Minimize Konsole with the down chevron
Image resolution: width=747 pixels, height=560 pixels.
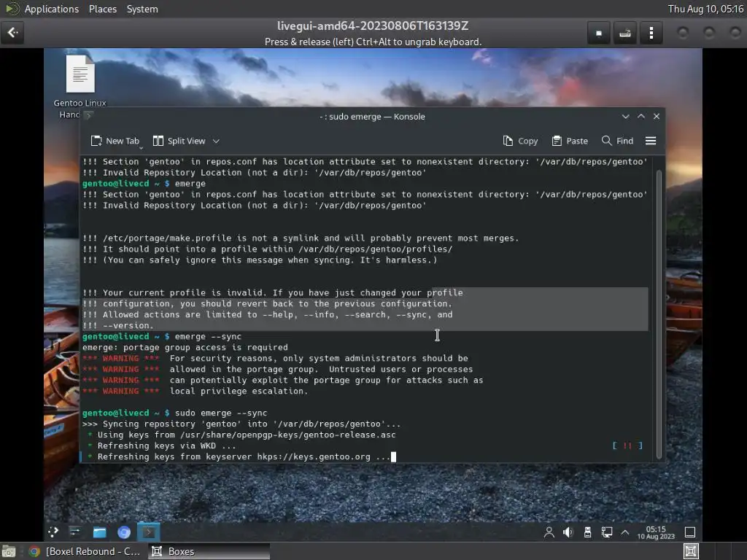click(x=625, y=117)
